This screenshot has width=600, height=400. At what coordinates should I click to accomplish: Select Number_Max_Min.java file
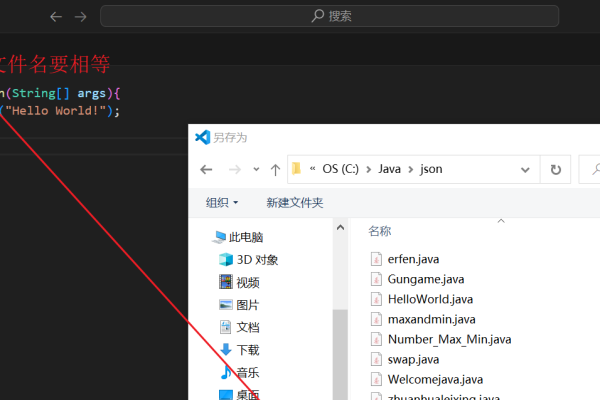pyautogui.click(x=450, y=339)
